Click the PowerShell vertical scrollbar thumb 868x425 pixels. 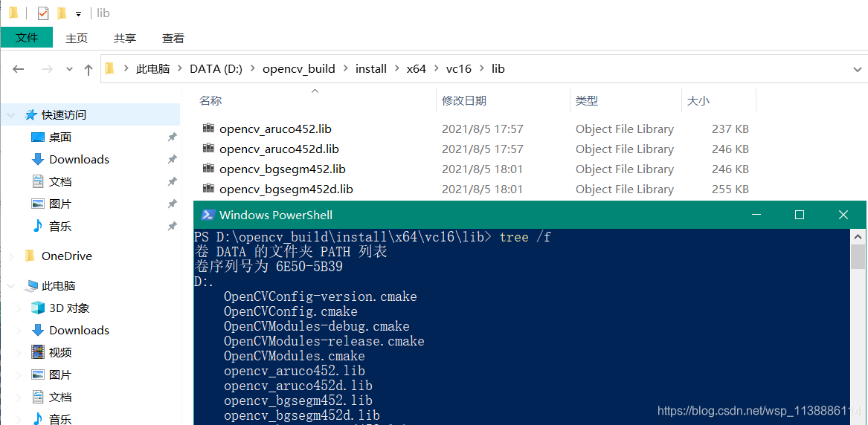coord(858,256)
